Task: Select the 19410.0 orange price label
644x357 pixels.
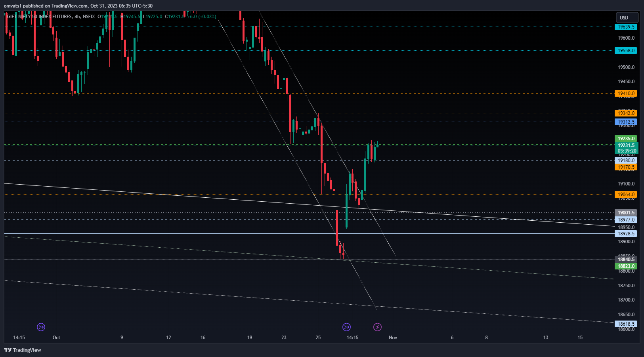Action: (626, 94)
